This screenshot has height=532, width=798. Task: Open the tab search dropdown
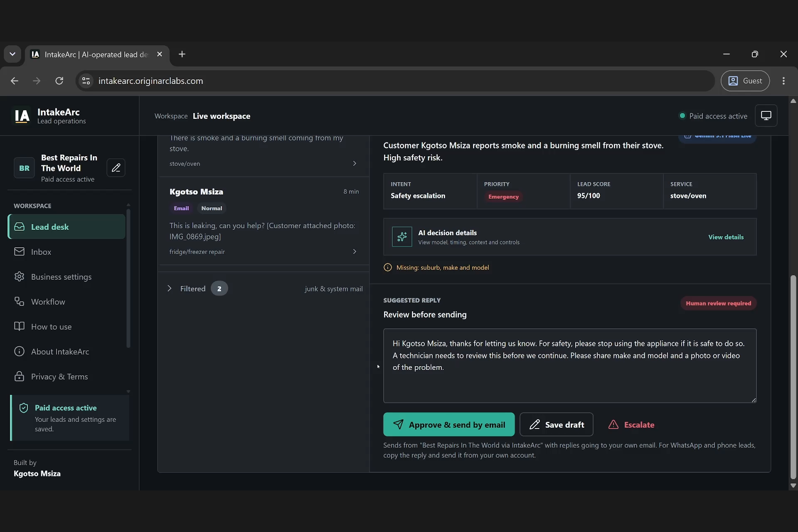point(12,54)
